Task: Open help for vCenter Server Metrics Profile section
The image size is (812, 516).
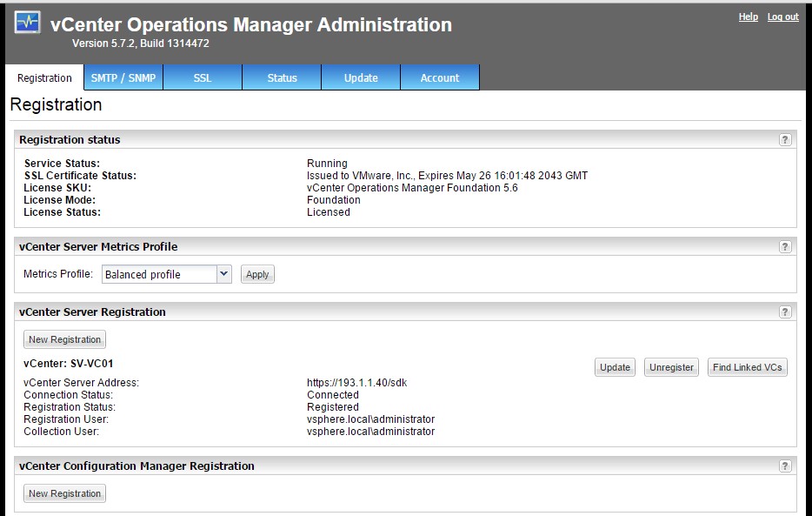Action: 785,246
